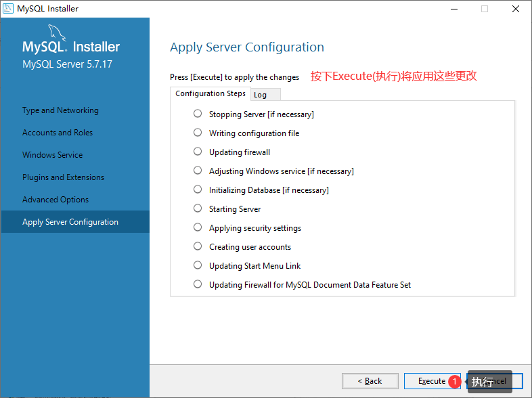Click 'Initializing Database [if necessary]' text
Viewport: 532px width, 398px height.
pyautogui.click(x=269, y=190)
